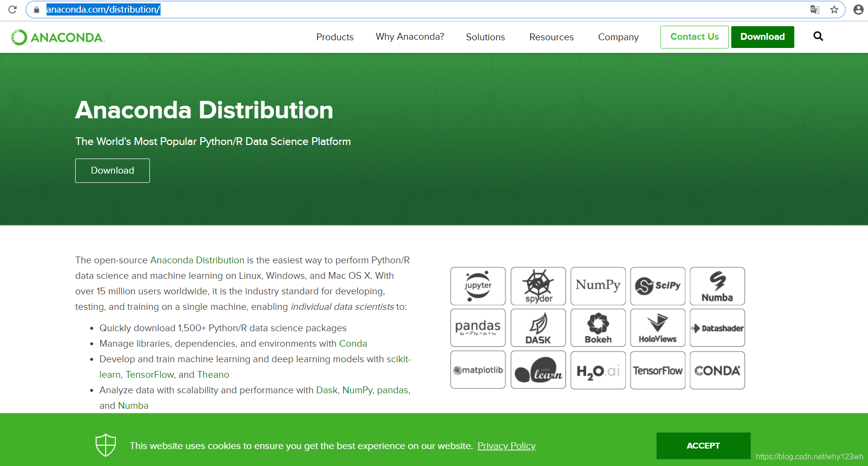
Task: Click the H2O.ai package tile
Action: (x=598, y=370)
